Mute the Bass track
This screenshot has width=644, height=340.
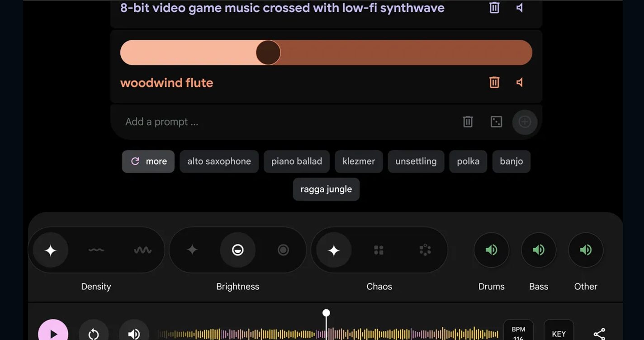pyautogui.click(x=538, y=250)
